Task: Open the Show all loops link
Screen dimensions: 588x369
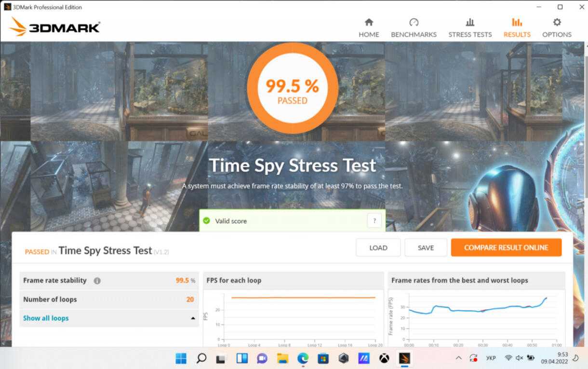Action: pyautogui.click(x=46, y=318)
